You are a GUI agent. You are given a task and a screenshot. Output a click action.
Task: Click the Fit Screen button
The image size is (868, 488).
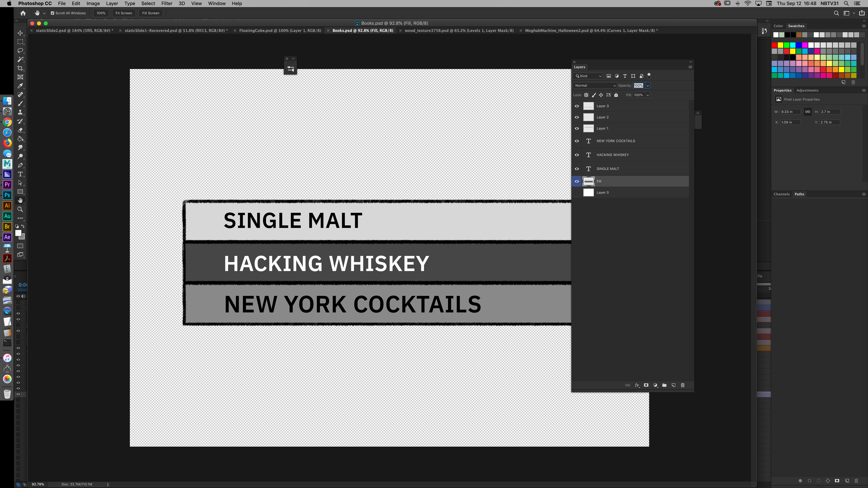[124, 13]
